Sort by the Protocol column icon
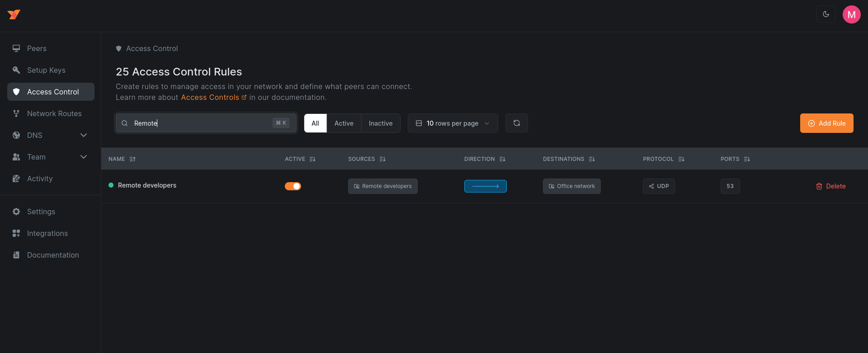Viewport: 868px width, 353px height. pyautogui.click(x=681, y=159)
